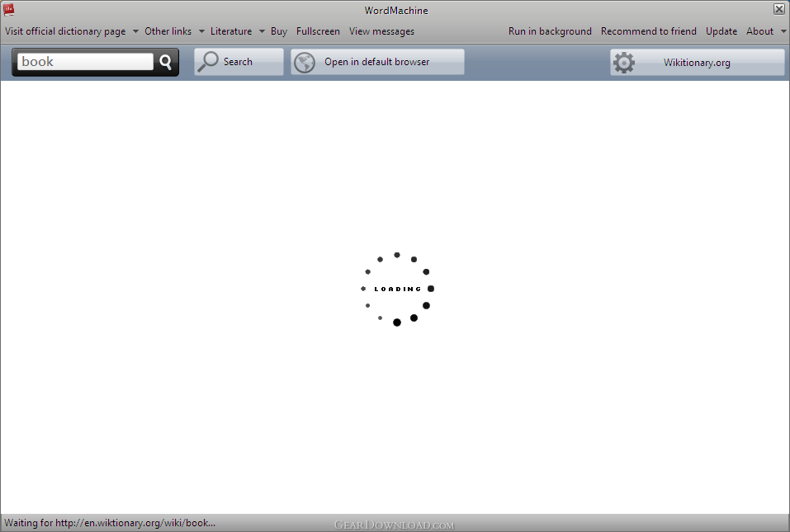
Task: Click Open in default browser button
Action: (377, 62)
